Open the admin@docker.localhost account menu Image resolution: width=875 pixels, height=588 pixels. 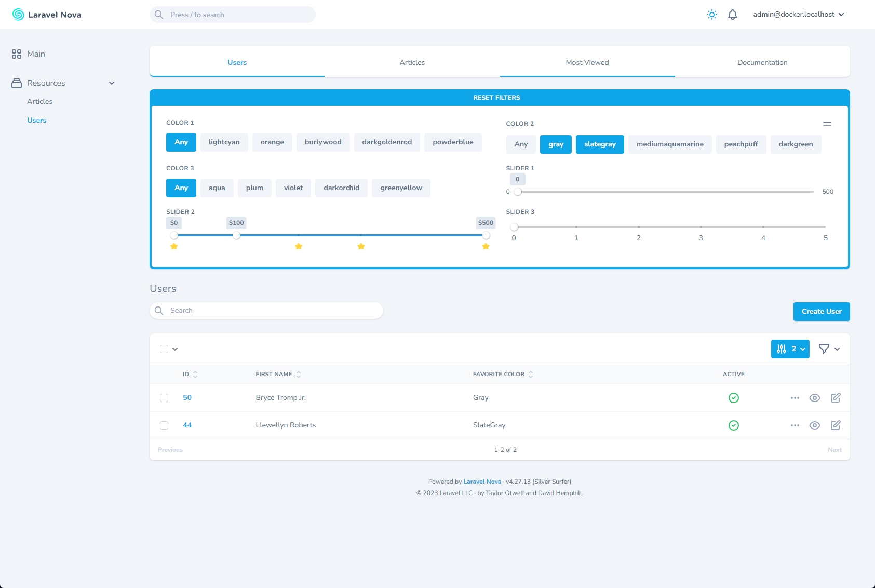point(798,15)
